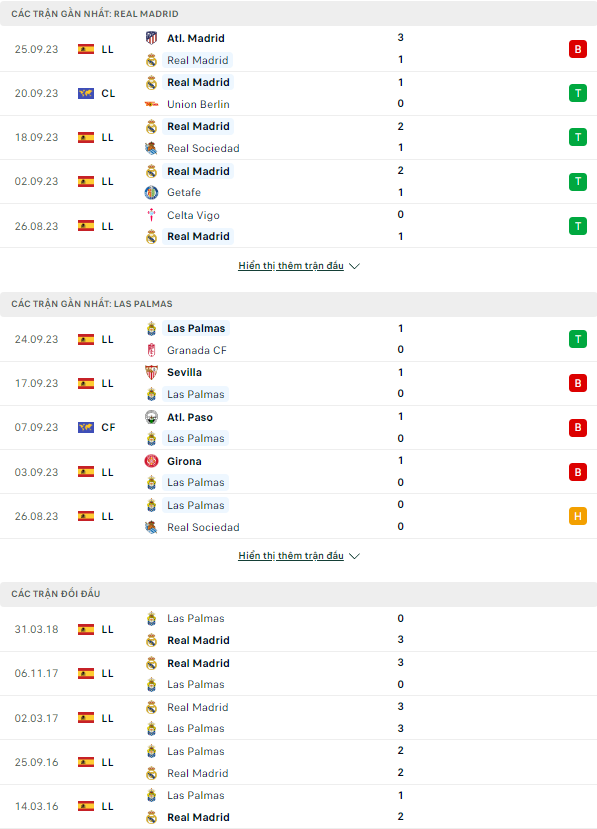The height and width of the screenshot is (829, 597).
Task: Click the Girona club logo
Action: (151, 461)
